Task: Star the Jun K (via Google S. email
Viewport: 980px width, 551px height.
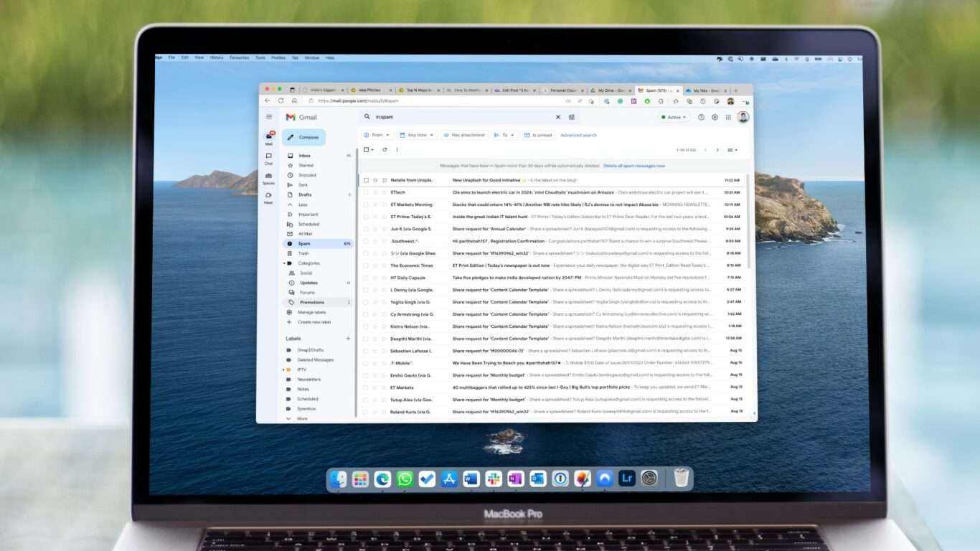Action: click(x=375, y=229)
